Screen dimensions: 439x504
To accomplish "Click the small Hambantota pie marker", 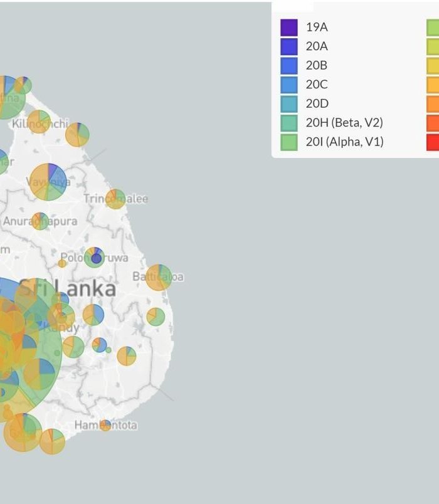I will [x=105, y=425].
